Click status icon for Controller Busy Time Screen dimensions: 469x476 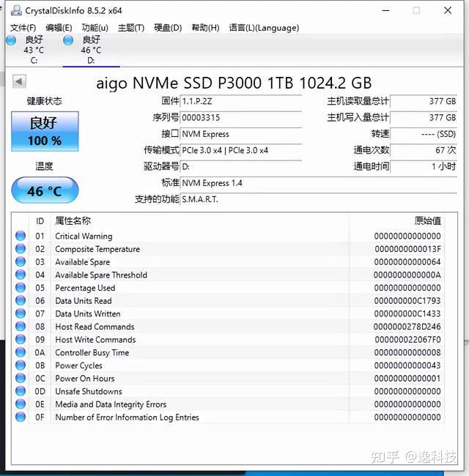click(21, 352)
